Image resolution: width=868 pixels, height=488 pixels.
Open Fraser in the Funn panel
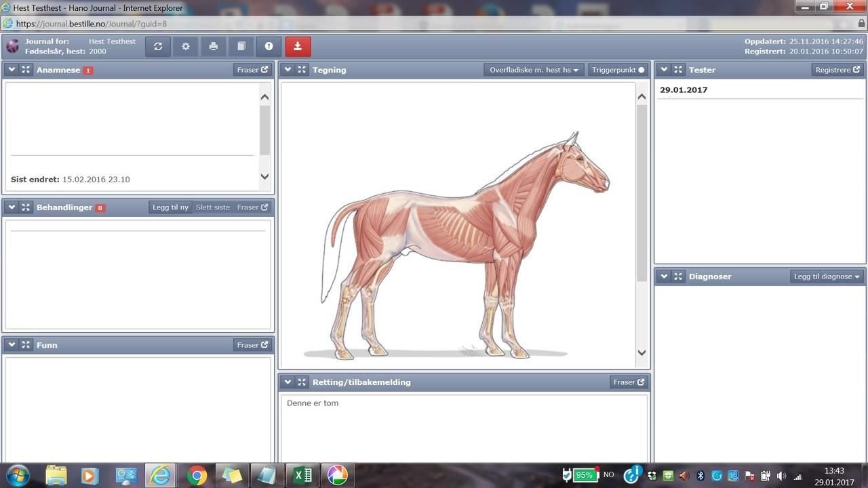coord(252,345)
